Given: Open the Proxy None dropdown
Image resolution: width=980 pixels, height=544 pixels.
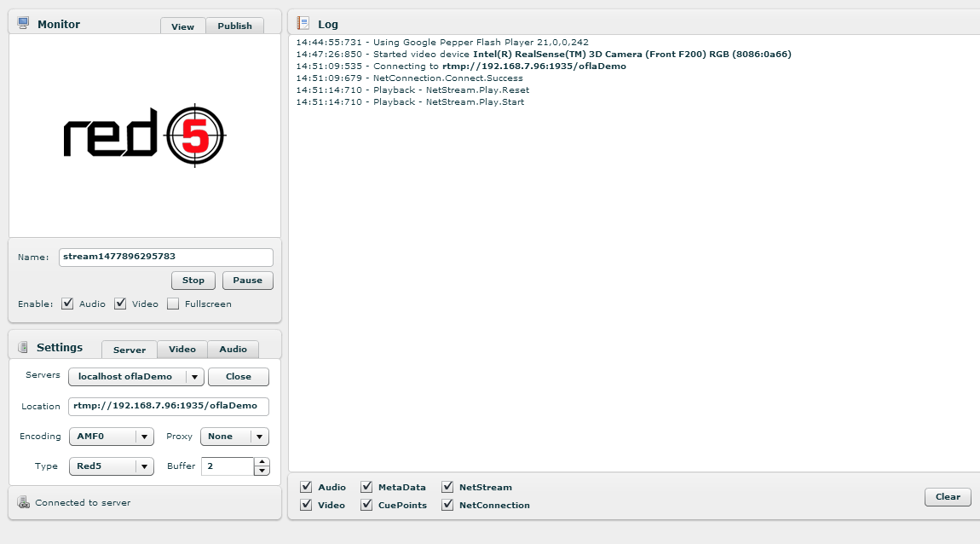Looking at the screenshot, I should coord(234,437).
